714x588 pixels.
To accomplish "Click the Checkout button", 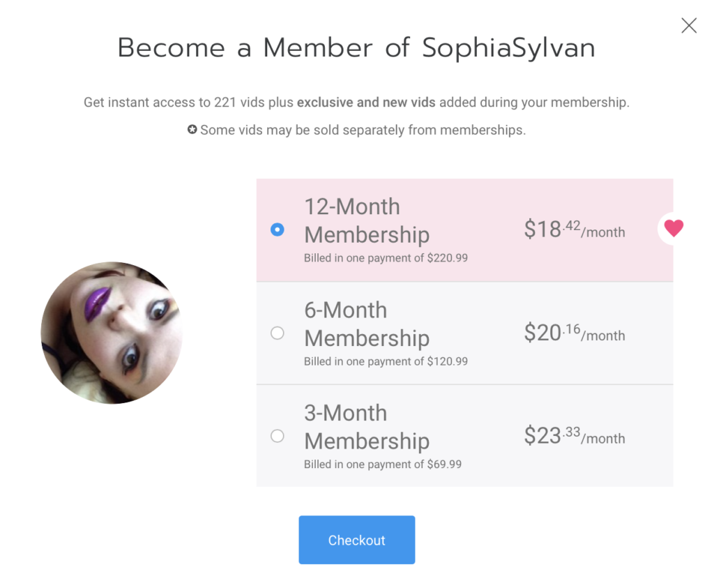I will tap(356, 540).
